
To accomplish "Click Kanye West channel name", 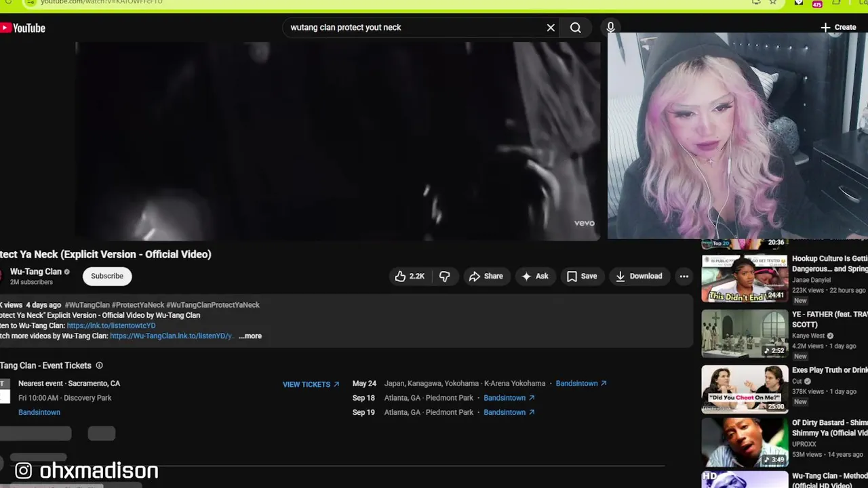I will tap(808, 335).
